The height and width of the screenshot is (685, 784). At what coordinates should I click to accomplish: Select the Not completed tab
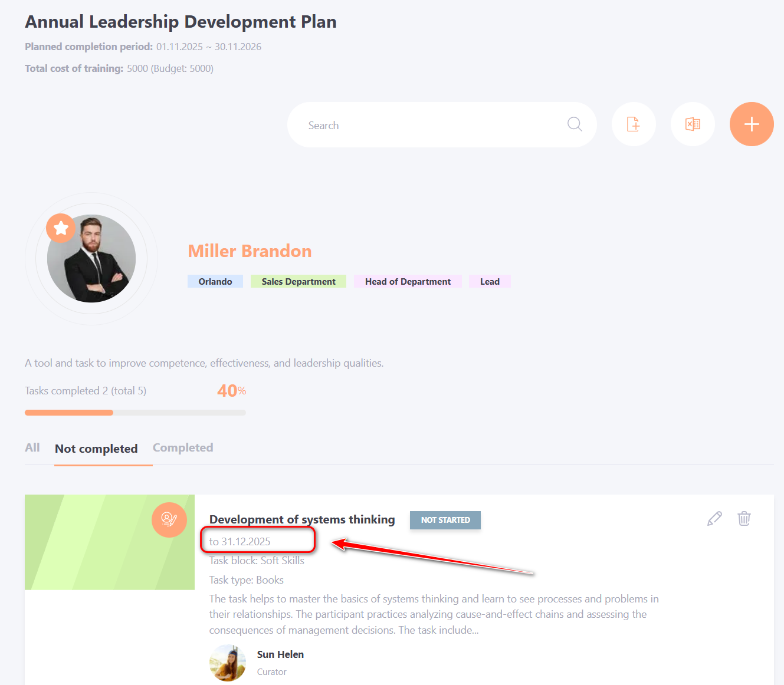click(x=96, y=449)
